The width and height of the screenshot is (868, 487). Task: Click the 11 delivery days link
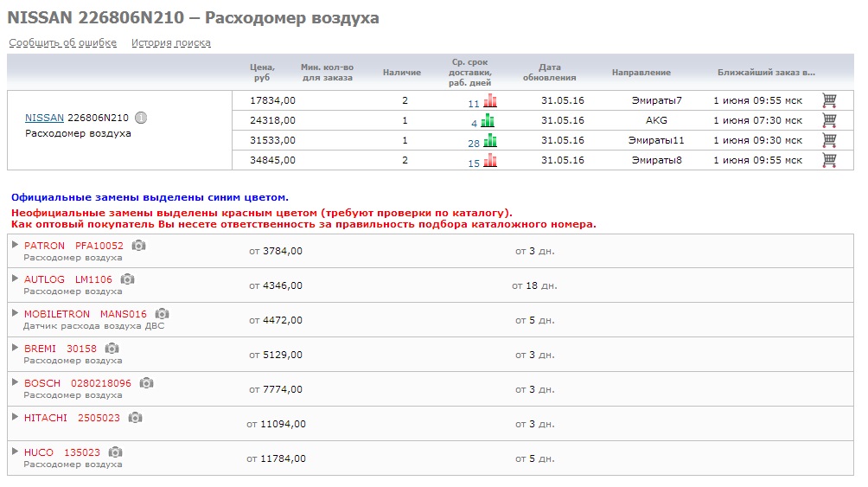[x=473, y=104]
